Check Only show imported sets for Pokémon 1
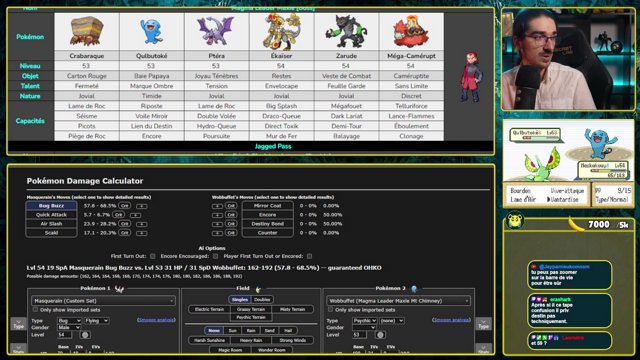Viewport: 640px width, 360px height. pyautogui.click(x=35, y=310)
